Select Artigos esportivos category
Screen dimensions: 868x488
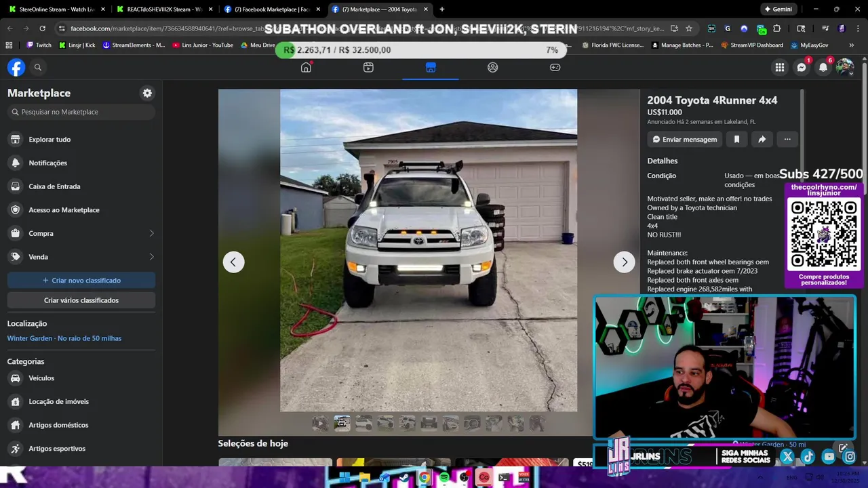81,449
